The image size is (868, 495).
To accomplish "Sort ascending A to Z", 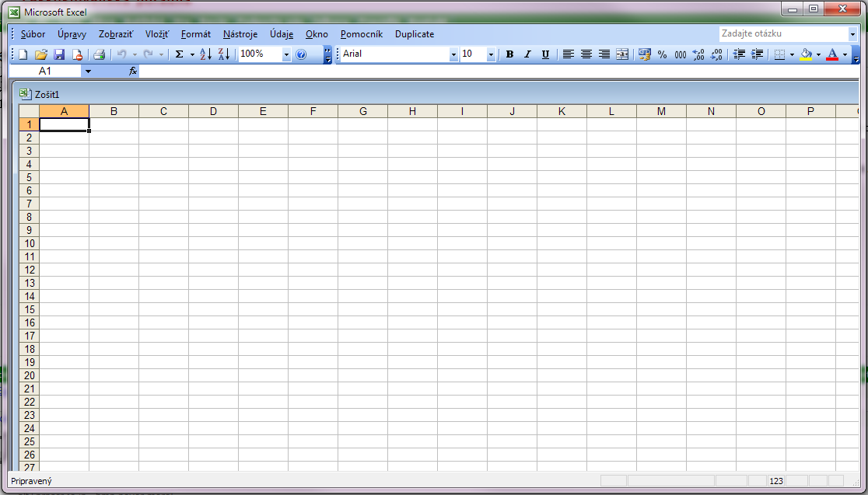I will click(x=206, y=54).
